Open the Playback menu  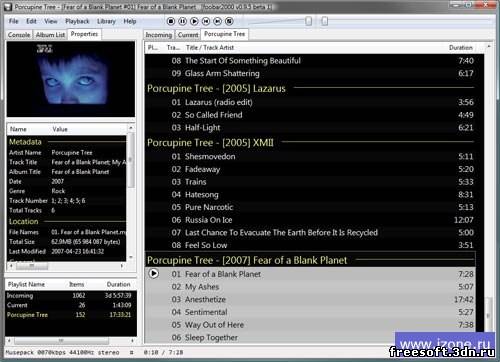click(x=77, y=21)
